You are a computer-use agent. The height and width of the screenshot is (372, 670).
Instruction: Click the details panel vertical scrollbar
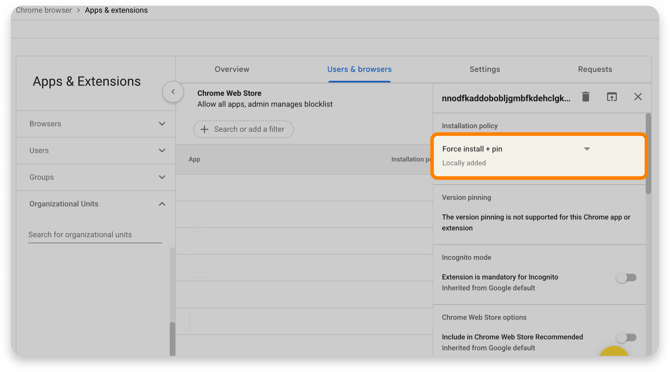click(648, 154)
